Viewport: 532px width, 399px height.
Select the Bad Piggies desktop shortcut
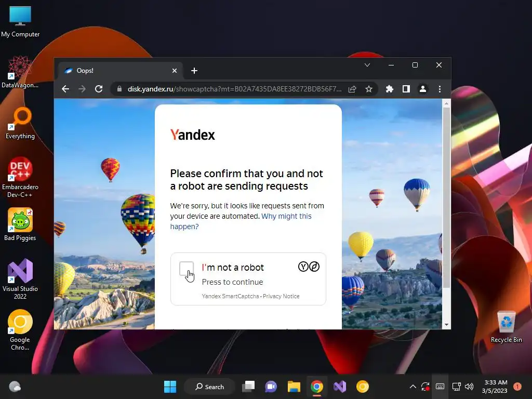[x=20, y=224]
